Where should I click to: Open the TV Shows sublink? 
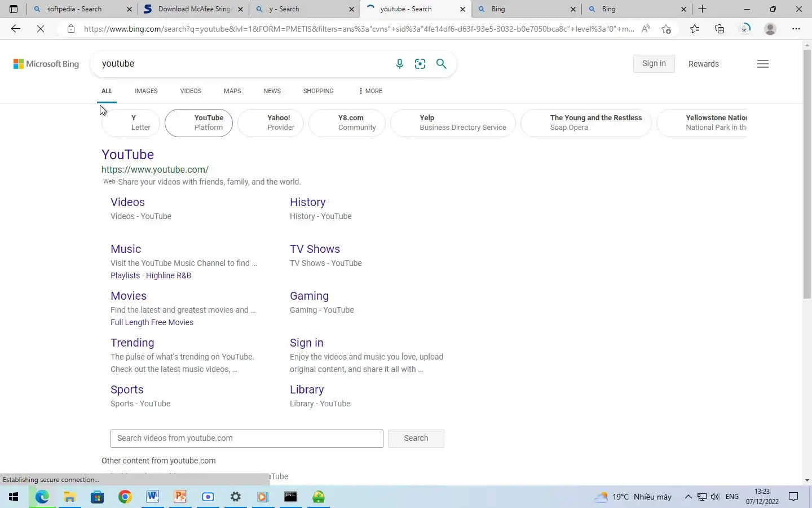[315, 249]
